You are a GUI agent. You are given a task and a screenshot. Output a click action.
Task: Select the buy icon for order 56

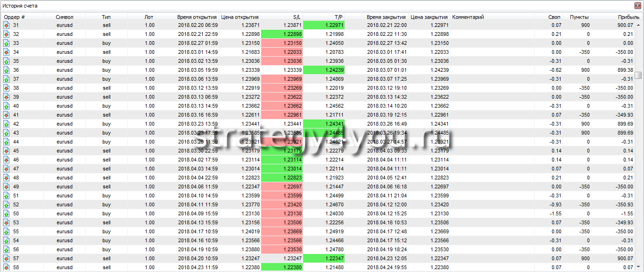(6, 249)
